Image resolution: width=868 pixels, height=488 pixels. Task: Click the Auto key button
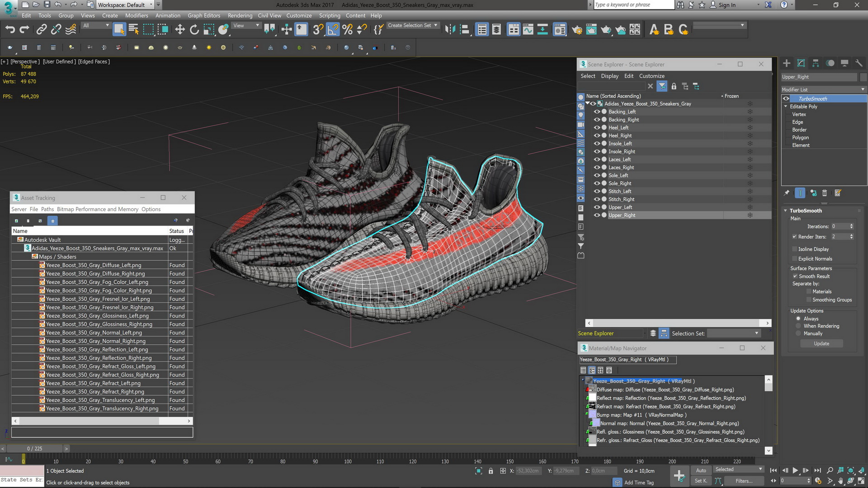pyautogui.click(x=701, y=470)
